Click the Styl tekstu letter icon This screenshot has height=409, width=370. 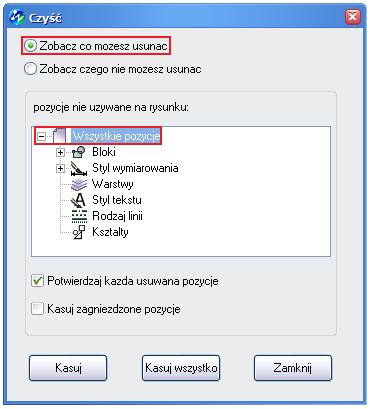79,200
